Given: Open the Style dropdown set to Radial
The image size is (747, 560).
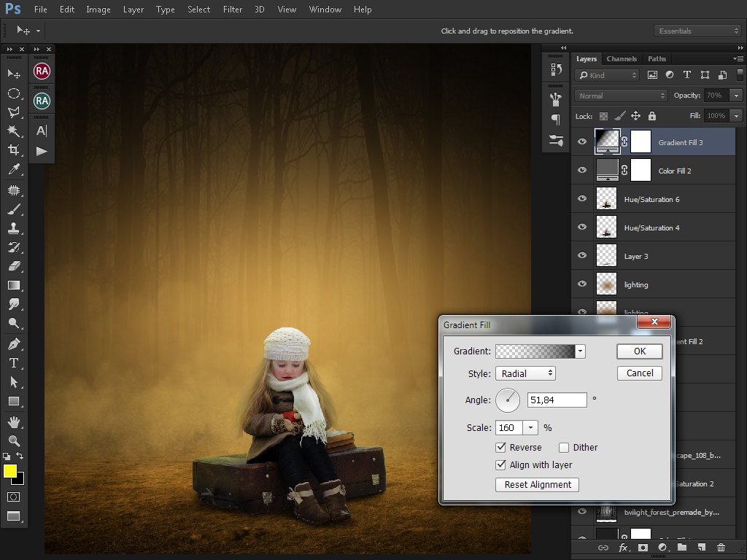Looking at the screenshot, I should (x=525, y=373).
